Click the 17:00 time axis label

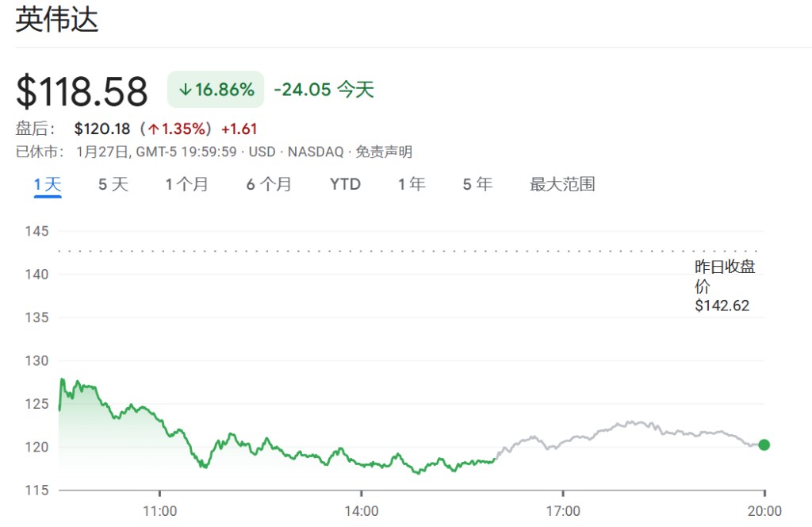(x=562, y=511)
